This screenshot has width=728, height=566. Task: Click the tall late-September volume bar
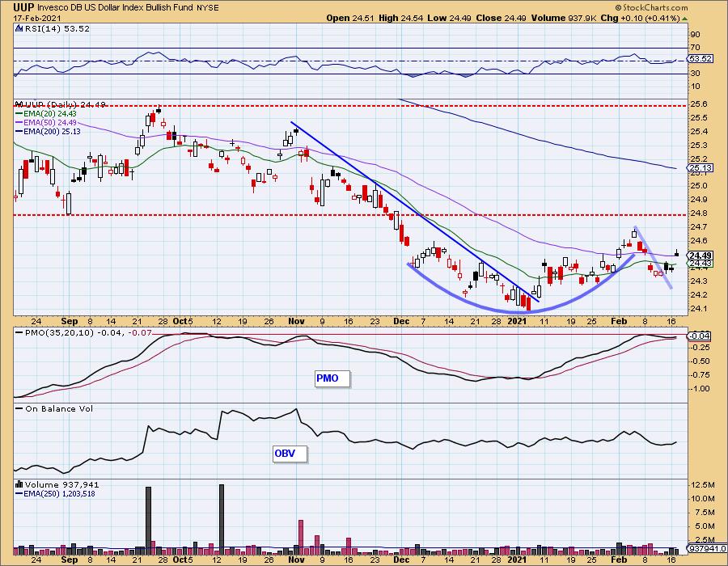[x=149, y=521]
